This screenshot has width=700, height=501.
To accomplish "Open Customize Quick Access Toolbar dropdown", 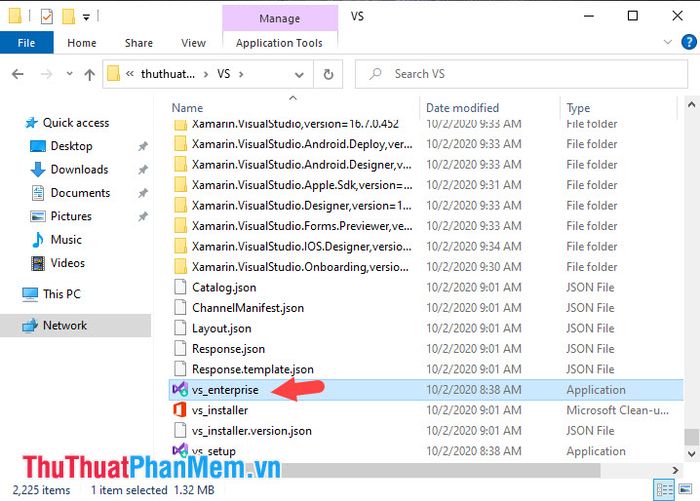I will click(x=86, y=17).
